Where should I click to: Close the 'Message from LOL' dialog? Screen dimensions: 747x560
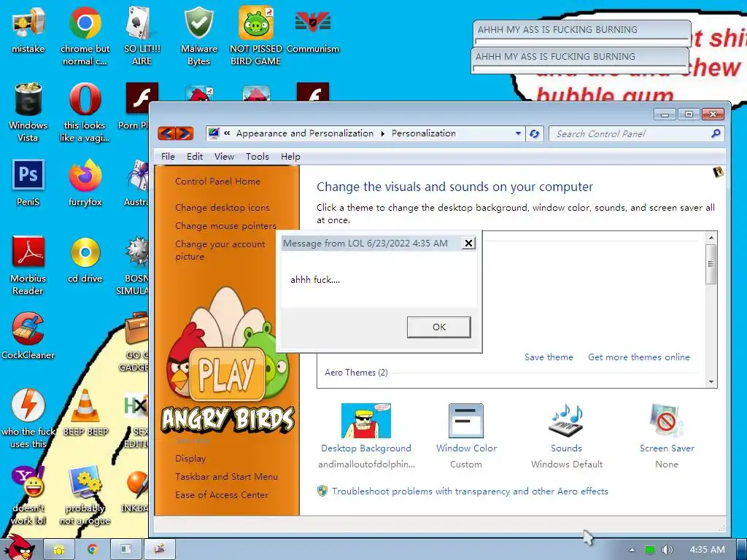[468, 244]
